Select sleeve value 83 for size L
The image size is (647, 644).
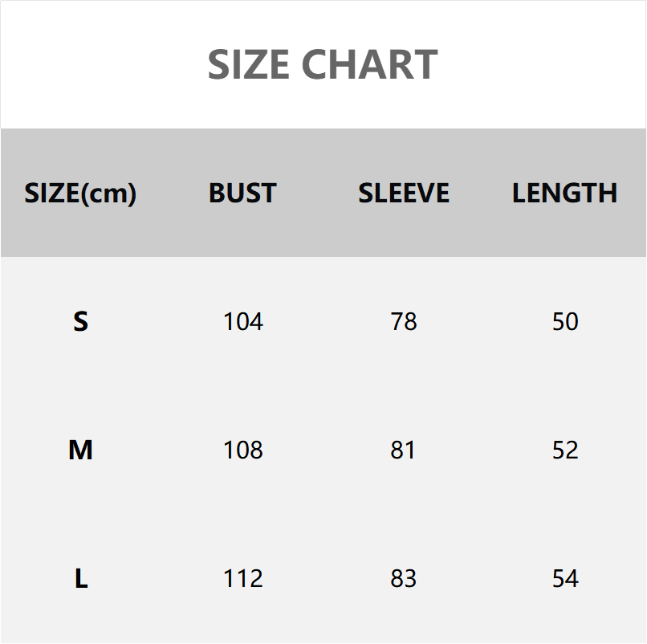tap(403, 579)
